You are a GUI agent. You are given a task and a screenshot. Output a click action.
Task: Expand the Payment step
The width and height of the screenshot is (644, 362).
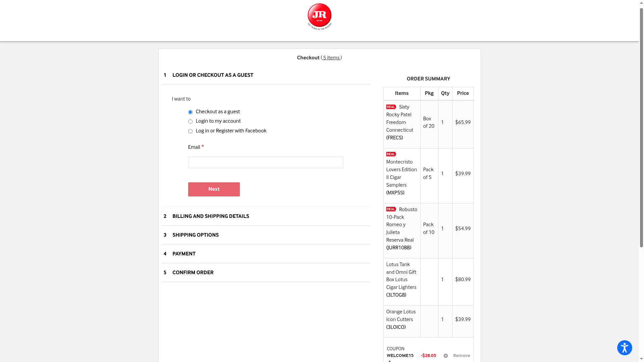184,254
